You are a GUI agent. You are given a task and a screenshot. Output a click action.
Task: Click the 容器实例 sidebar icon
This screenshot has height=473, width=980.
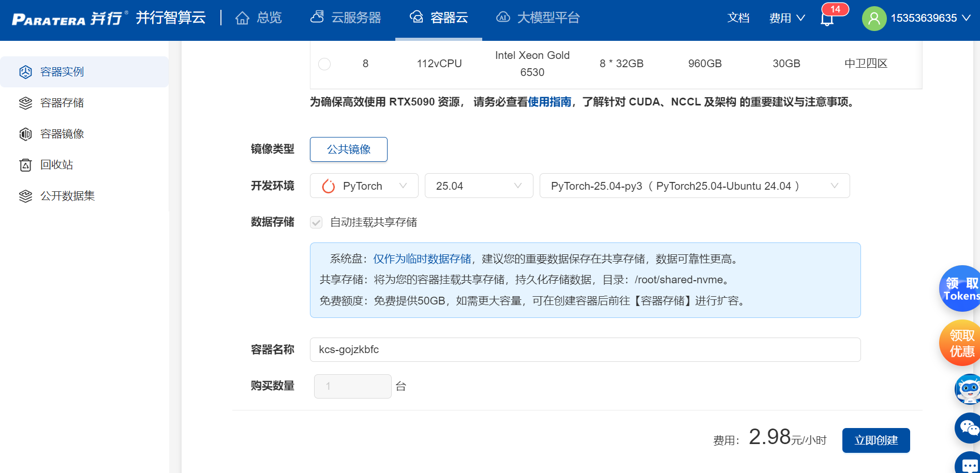click(25, 72)
